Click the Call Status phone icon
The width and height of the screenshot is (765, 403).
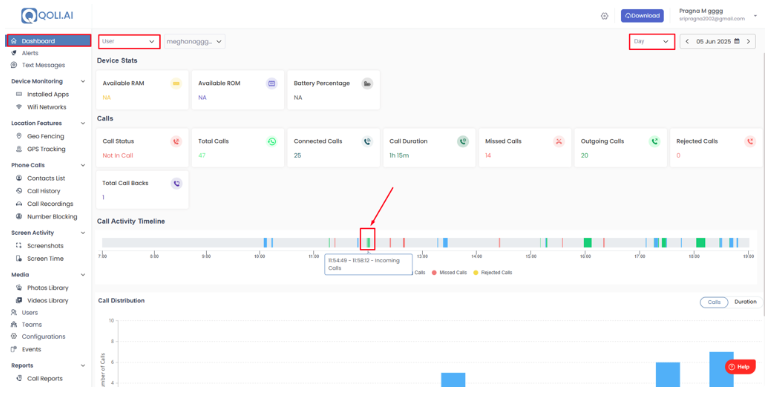pos(176,141)
